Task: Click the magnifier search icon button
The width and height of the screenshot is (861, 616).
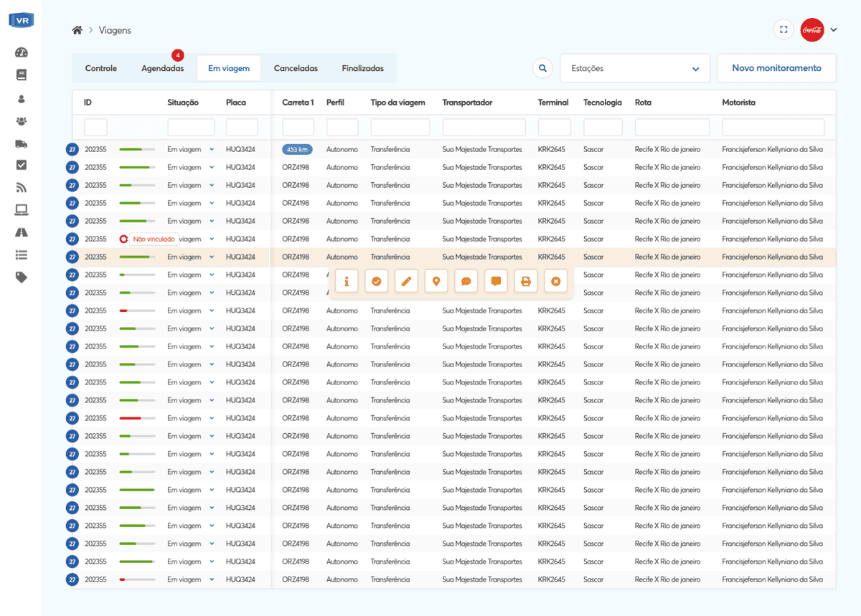Action: click(x=543, y=68)
